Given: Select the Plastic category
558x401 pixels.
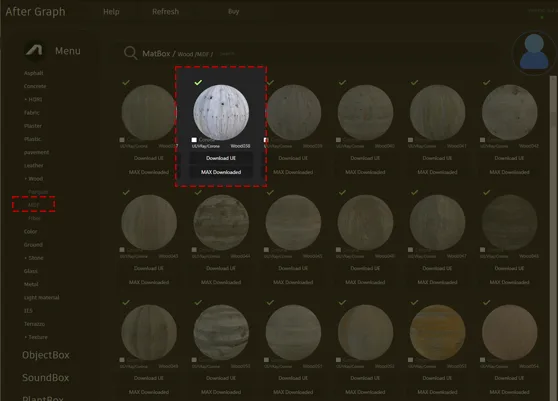Looking at the screenshot, I should pos(32,139).
